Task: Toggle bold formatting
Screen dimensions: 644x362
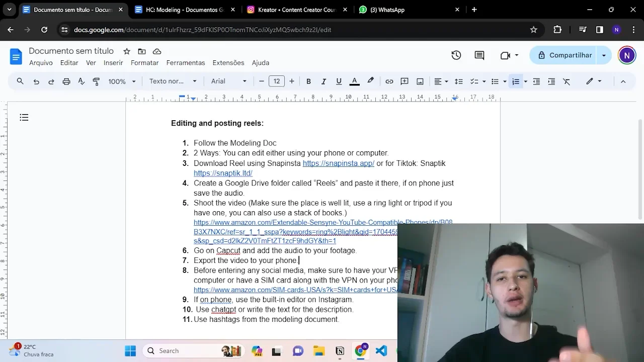Action: (x=308, y=81)
